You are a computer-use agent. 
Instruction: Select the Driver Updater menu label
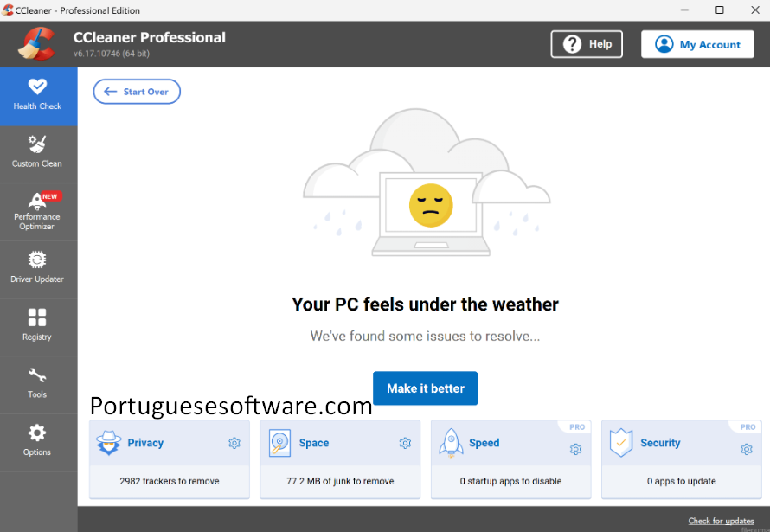[x=37, y=279]
